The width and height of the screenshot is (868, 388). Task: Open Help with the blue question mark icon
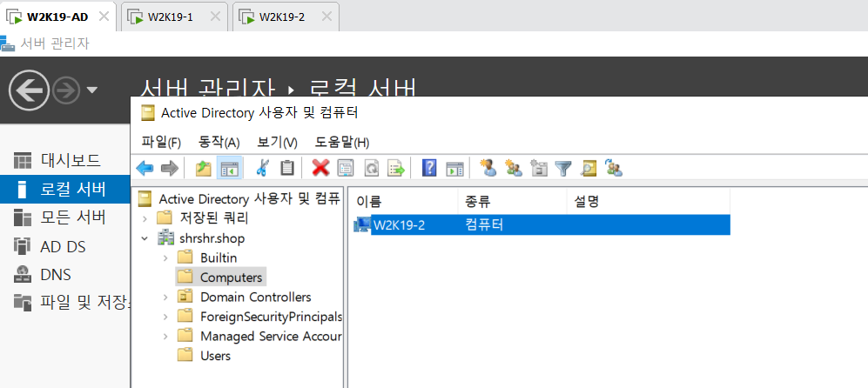point(429,168)
